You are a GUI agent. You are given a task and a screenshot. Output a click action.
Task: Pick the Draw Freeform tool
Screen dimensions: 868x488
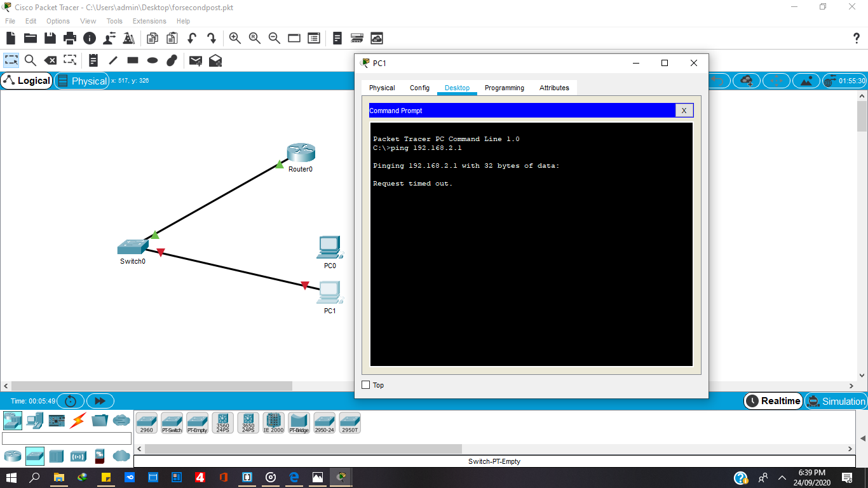[172, 60]
